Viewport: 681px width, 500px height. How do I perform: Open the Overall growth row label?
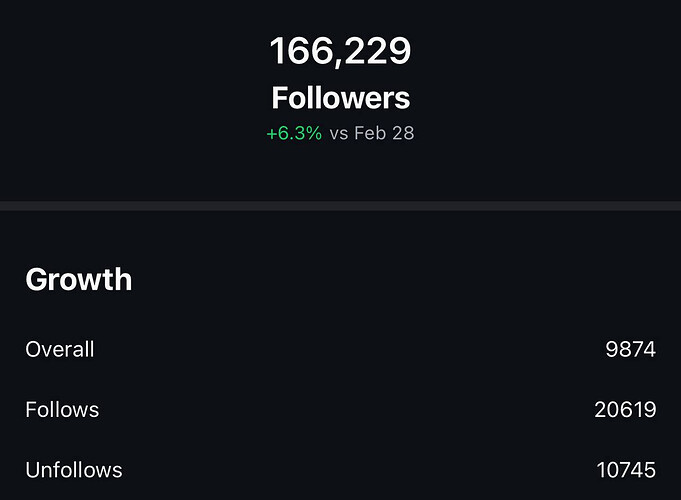tap(60, 349)
